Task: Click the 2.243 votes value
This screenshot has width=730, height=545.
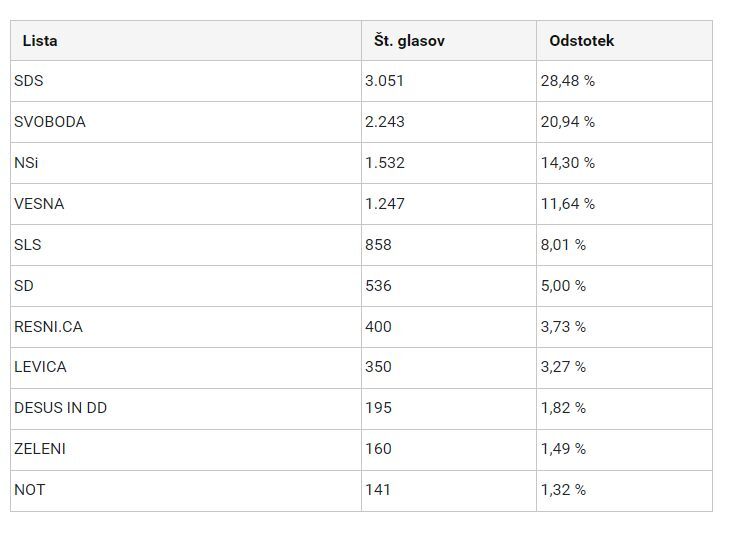Action: tap(385, 122)
